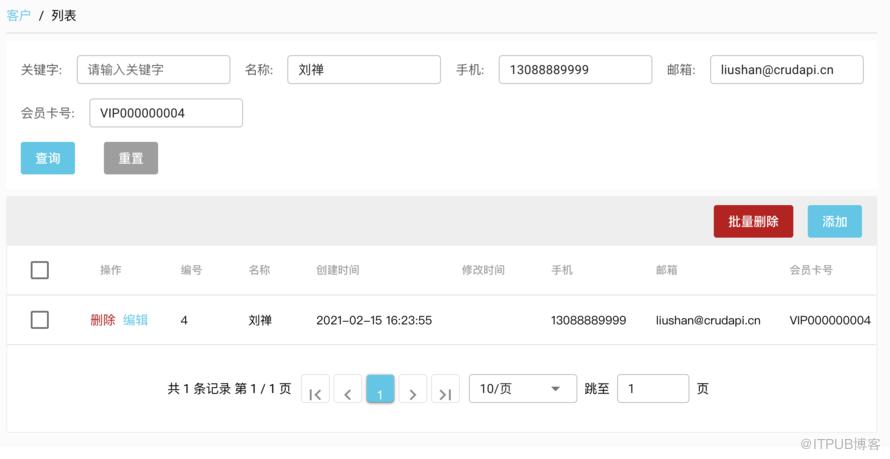Image resolution: width=890 pixels, height=459 pixels.
Task: Go to first page pagination icon
Action: 315,389
